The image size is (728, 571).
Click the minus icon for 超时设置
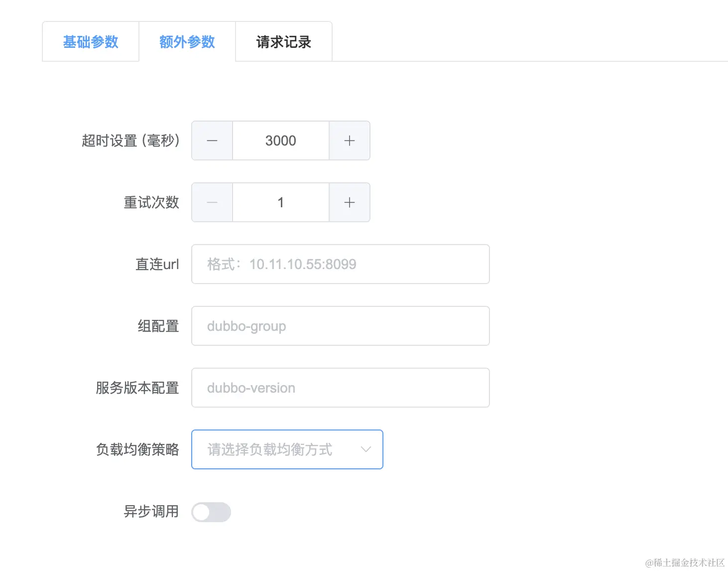tap(212, 141)
